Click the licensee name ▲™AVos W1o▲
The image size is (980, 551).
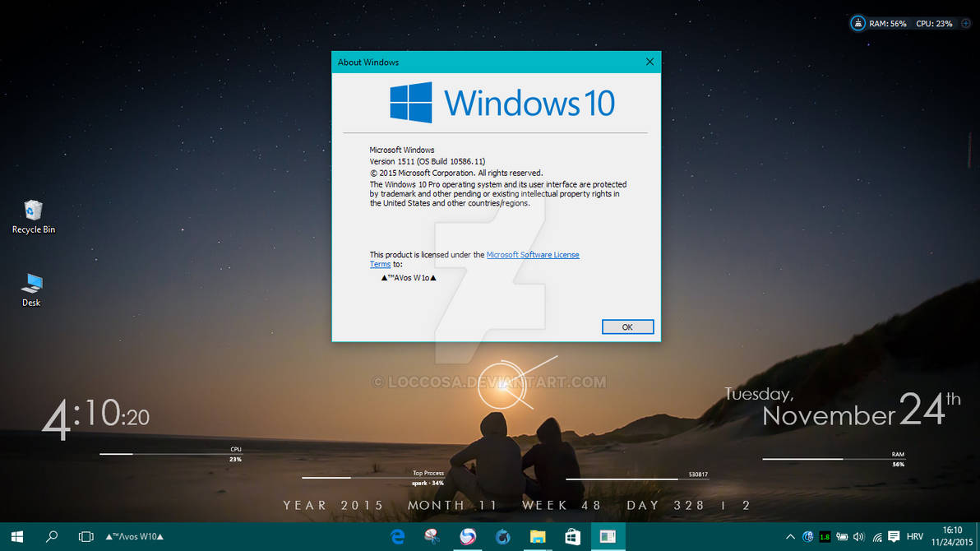(x=409, y=278)
